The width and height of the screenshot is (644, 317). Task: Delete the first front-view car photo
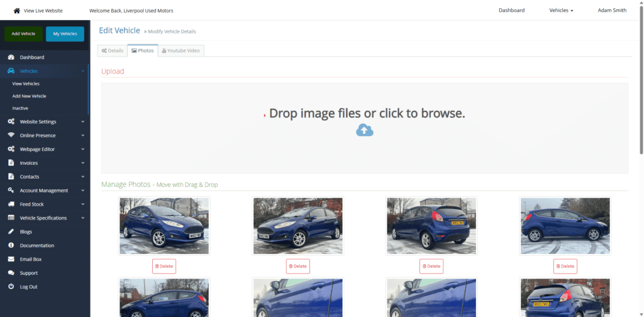point(164,266)
